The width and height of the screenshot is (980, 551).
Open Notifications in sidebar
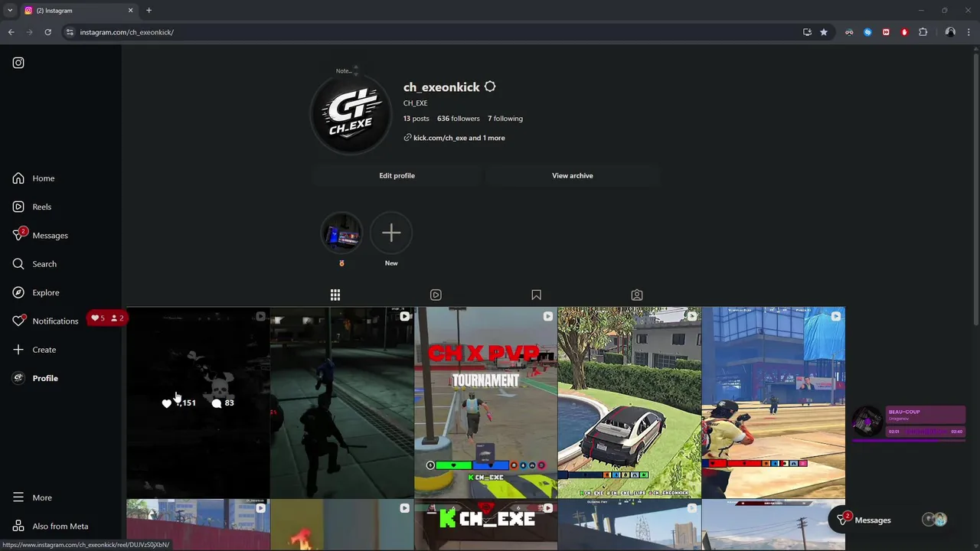click(x=46, y=321)
